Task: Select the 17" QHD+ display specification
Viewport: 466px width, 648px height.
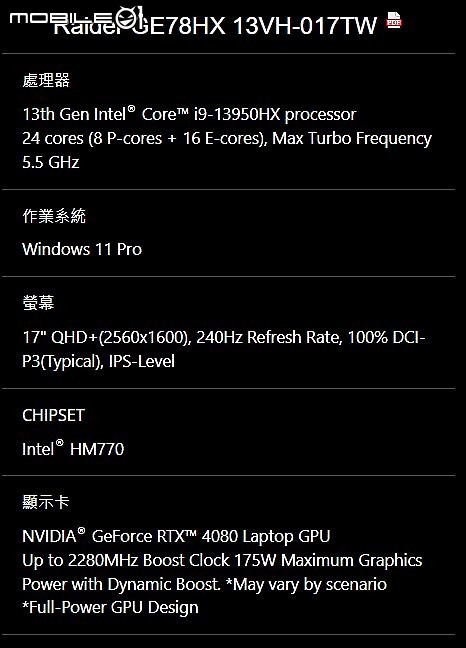Action: coord(223,338)
